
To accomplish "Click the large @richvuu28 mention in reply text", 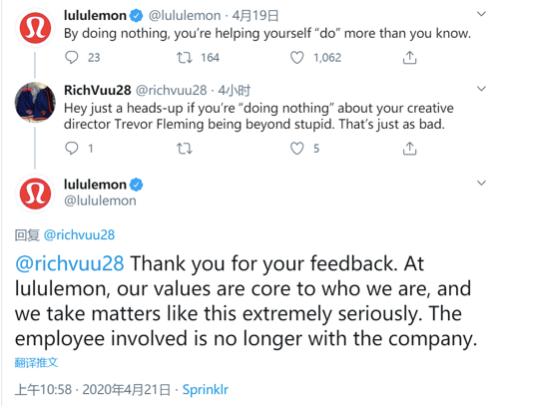I will click(x=69, y=264).
